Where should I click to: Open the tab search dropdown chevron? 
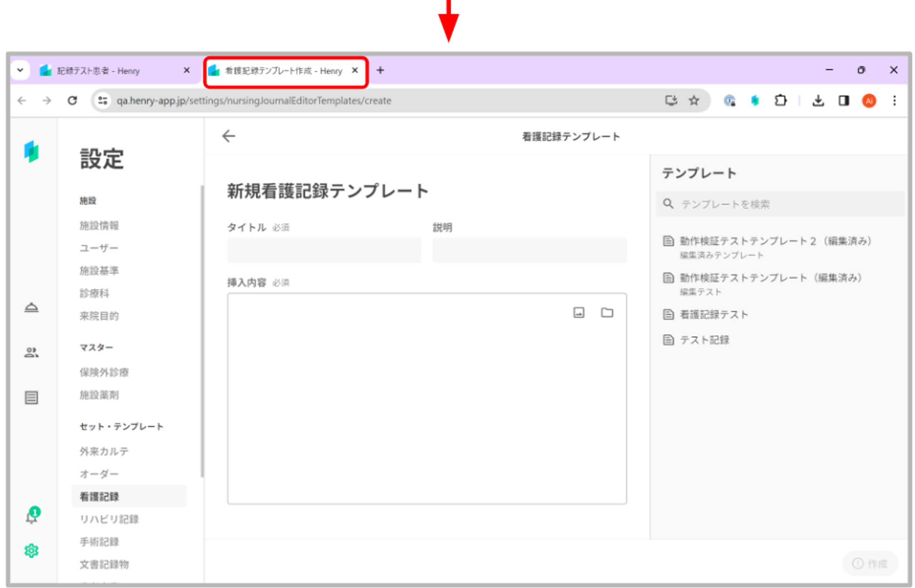20,70
